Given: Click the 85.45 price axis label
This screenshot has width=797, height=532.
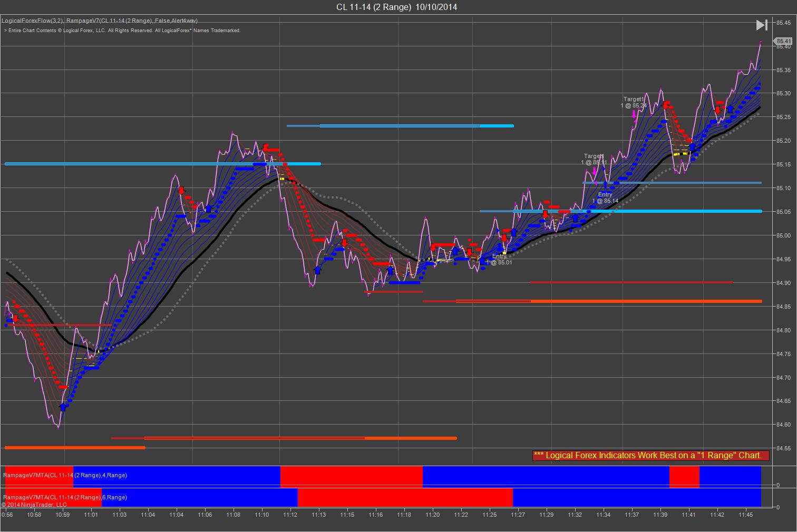Looking at the screenshot, I should click(783, 23).
